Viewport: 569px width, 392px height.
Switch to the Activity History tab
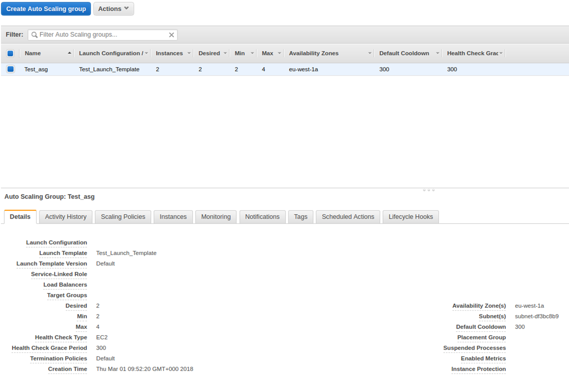pos(66,217)
